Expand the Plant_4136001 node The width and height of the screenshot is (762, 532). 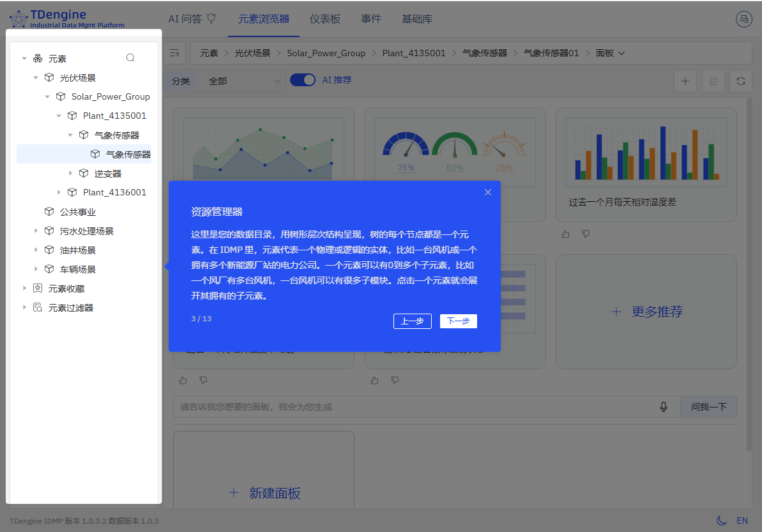click(59, 192)
